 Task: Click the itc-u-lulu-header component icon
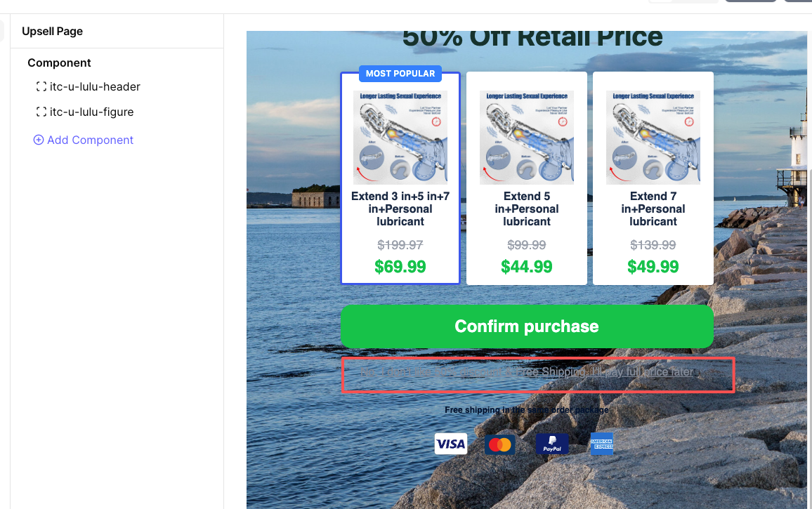click(41, 86)
